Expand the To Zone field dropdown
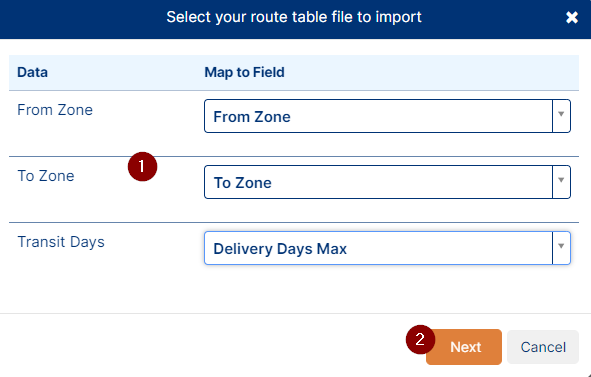Screen dimensions: 591x377 (387, 182)
